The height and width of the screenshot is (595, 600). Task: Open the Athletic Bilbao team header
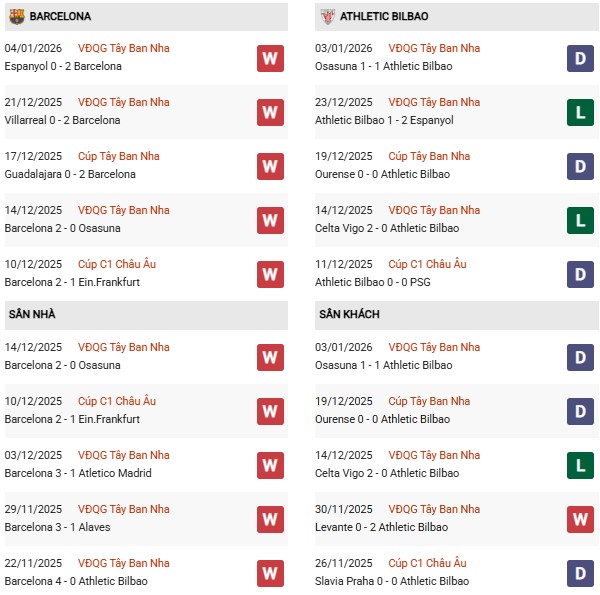[x=384, y=16]
